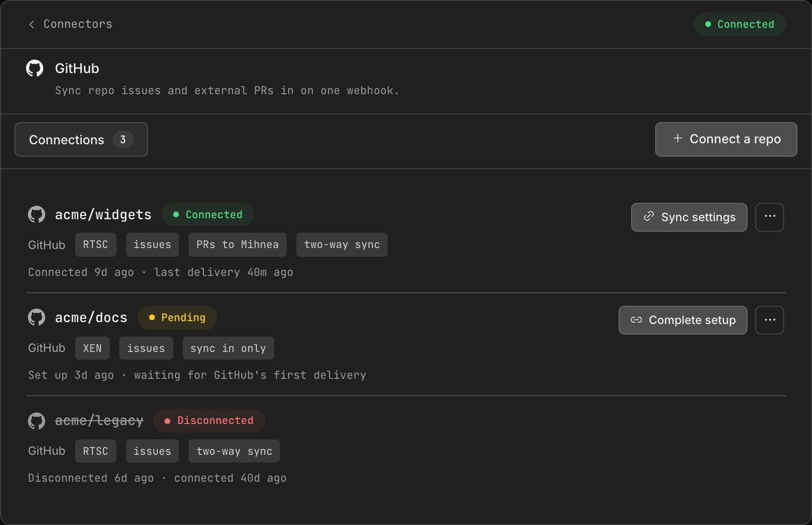The height and width of the screenshot is (525, 812).
Task: Open the Connectors breadcrumb link
Action: (78, 24)
